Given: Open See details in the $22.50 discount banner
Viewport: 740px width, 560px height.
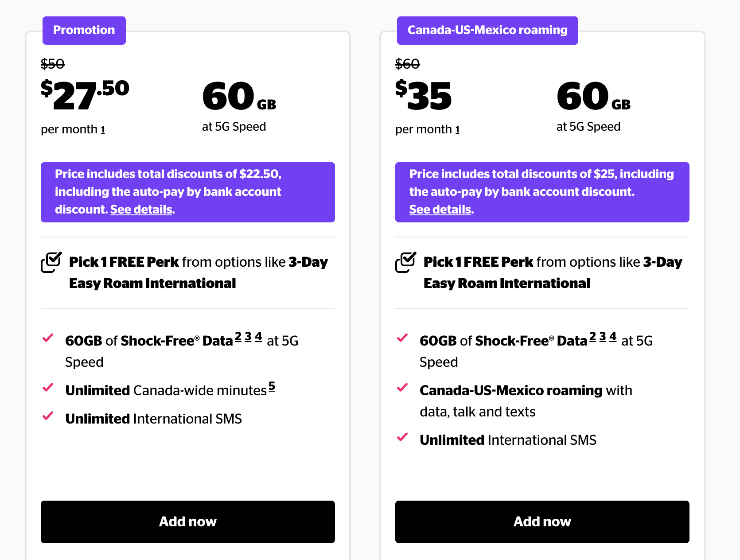Looking at the screenshot, I should click(x=141, y=210).
